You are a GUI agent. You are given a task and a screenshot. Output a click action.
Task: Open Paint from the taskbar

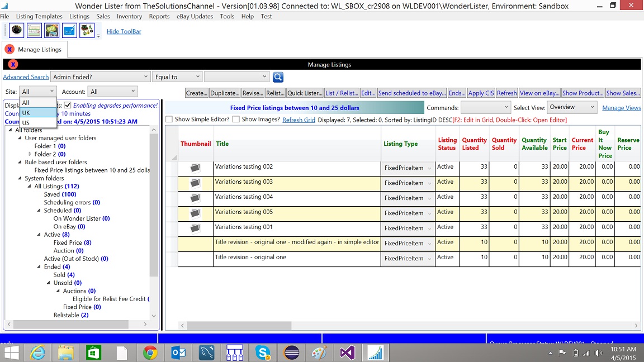pos(319,353)
